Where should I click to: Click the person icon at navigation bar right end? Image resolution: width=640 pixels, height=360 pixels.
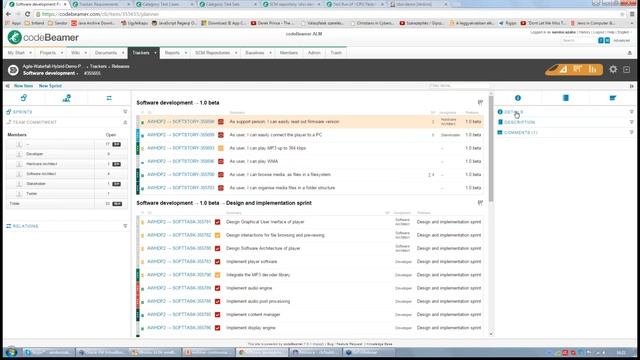pyautogui.click(x=629, y=53)
